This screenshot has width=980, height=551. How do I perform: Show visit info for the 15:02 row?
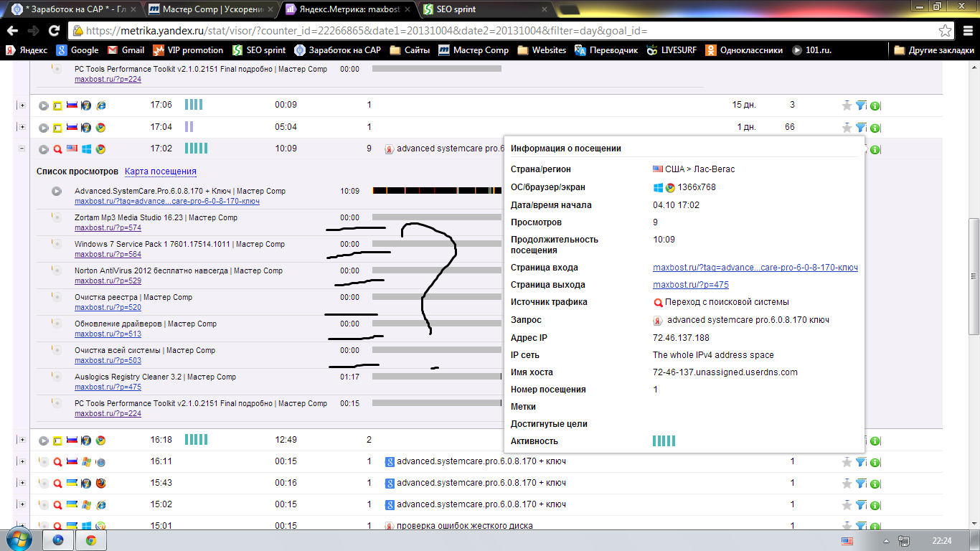[x=875, y=506]
